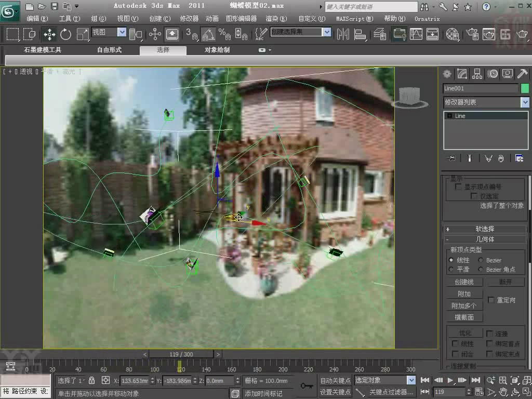Open Render Setup teapot icon
The image size is (532, 399).
472,34
